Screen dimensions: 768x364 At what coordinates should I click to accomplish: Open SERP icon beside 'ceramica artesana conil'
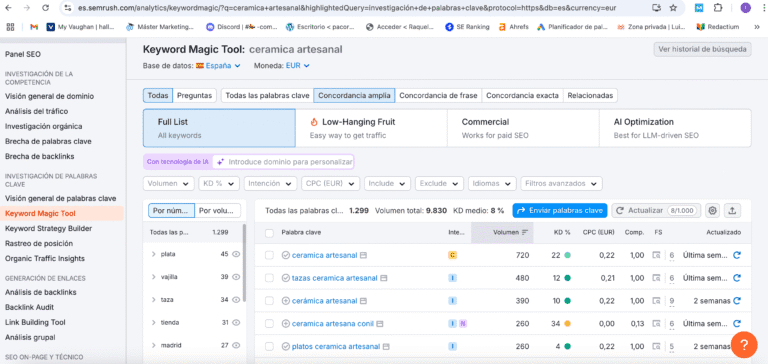pos(380,324)
